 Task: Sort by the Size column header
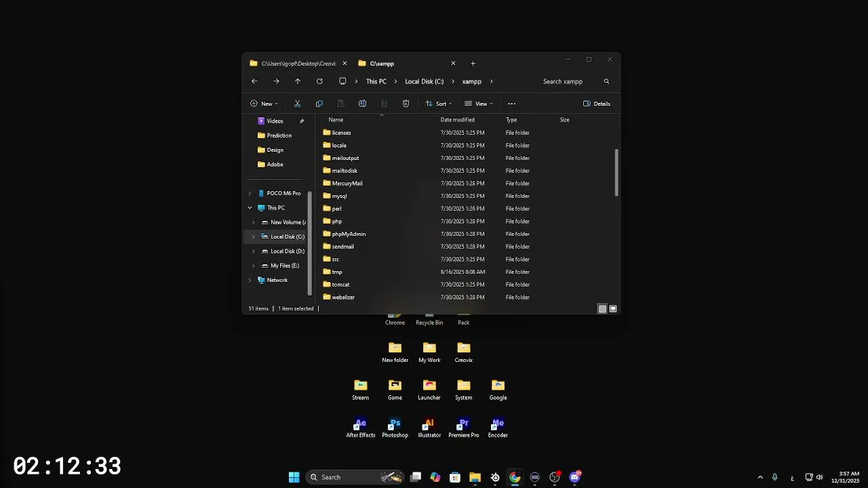click(564, 120)
